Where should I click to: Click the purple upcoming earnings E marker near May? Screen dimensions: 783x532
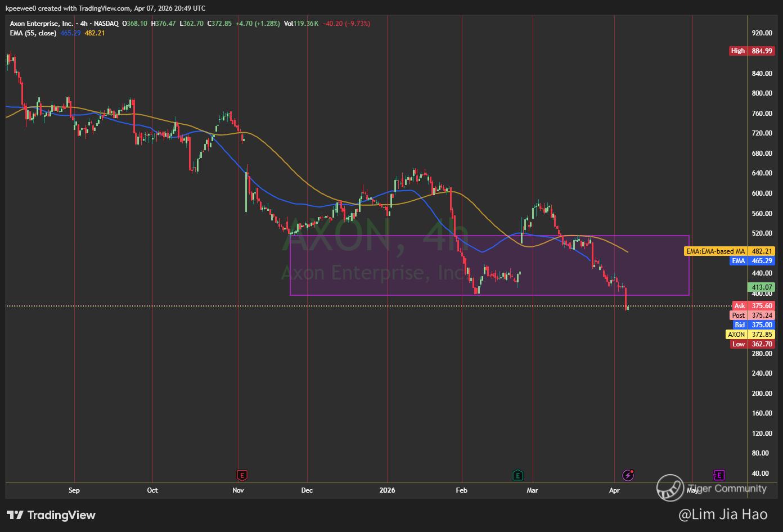tap(718, 475)
